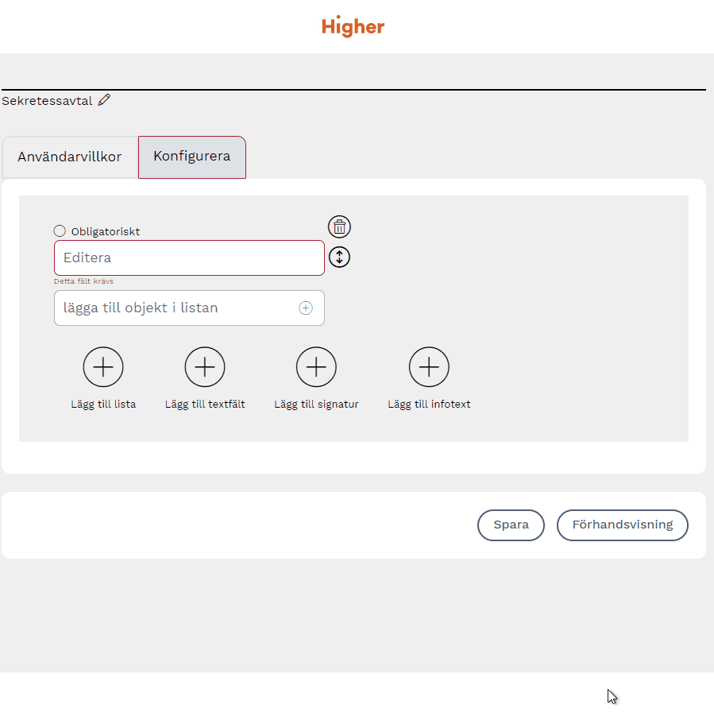The height and width of the screenshot is (728, 714).
Task: Delete the field using the trash icon
Action: [x=339, y=227]
